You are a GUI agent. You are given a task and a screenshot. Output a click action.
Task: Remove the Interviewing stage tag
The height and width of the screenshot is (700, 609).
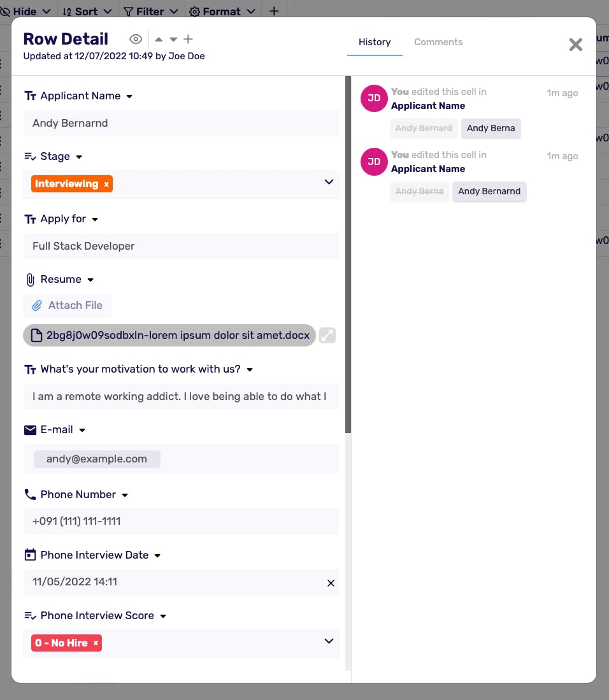(106, 184)
